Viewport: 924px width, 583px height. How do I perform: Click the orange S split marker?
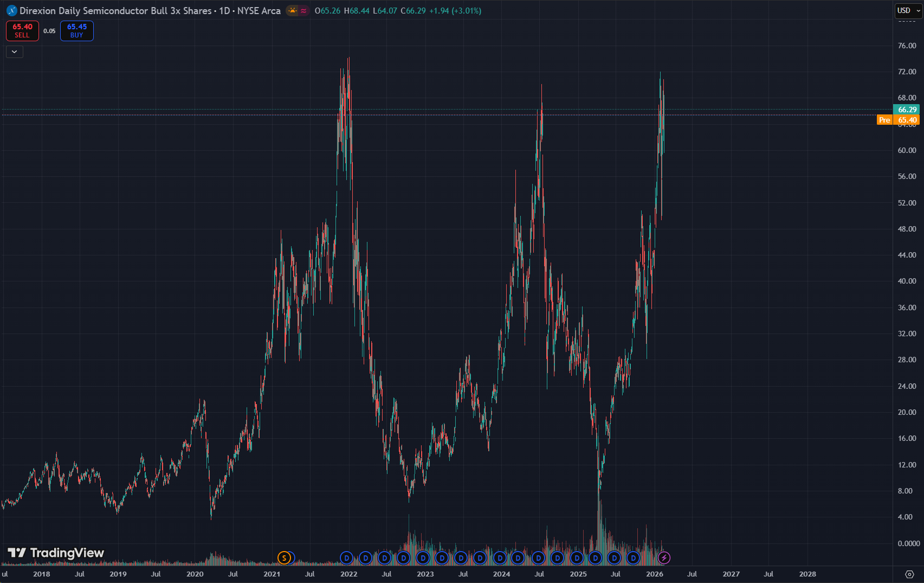[284, 558]
